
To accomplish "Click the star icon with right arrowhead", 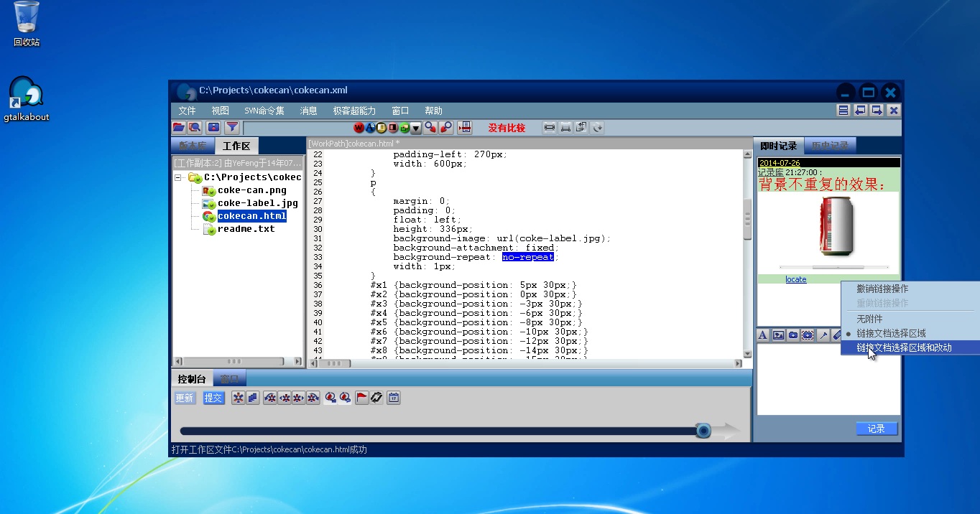I will [x=299, y=398].
